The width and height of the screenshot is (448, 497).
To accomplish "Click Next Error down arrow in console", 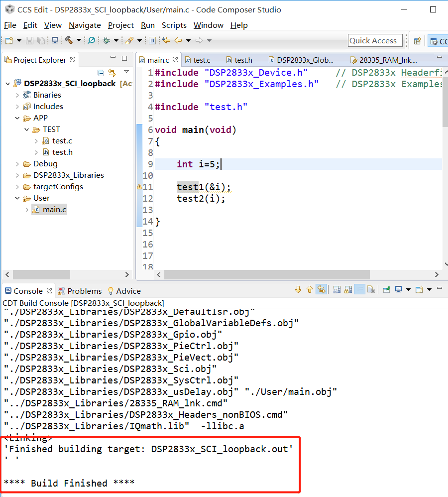I will click(x=298, y=289).
